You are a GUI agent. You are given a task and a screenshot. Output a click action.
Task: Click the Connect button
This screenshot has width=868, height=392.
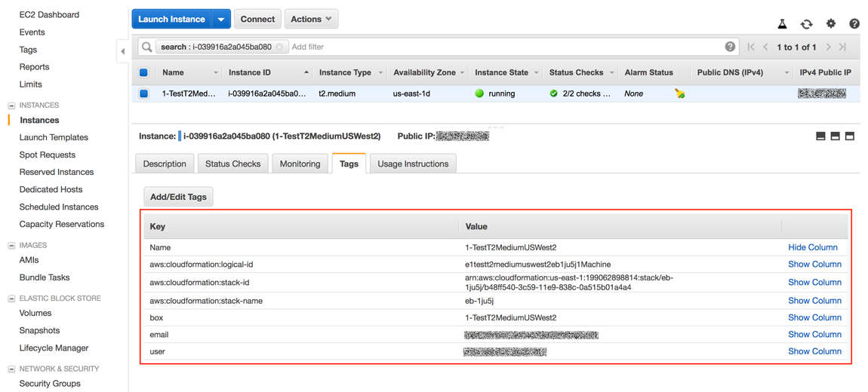click(x=258, y=20)
